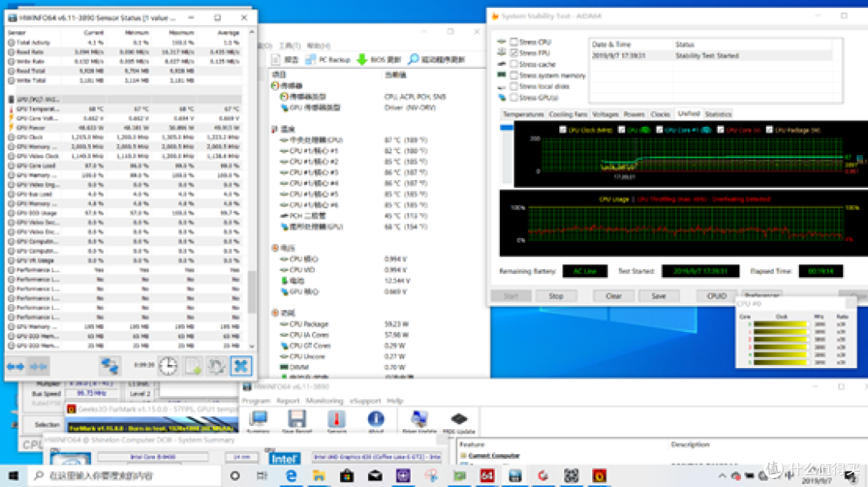Click HWiNFO sensor list scroll-up arrow
Viewport: 868px width, 487px height.
[252, 33]
